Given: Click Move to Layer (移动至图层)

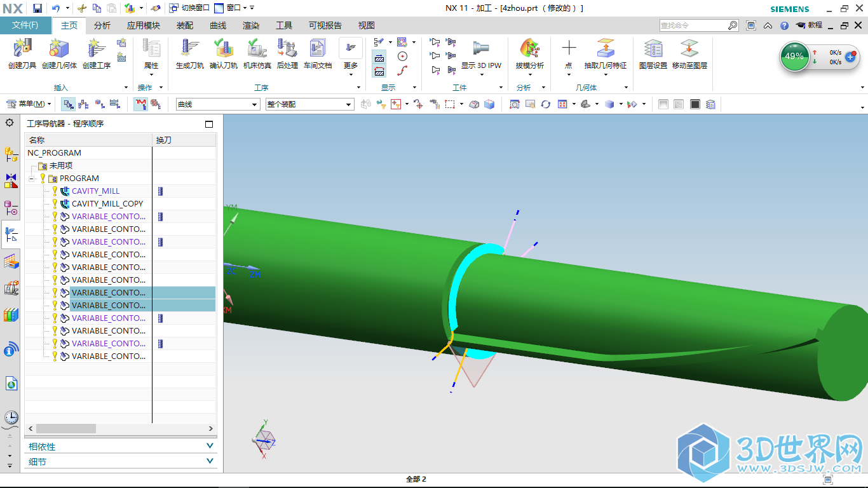Looking at the screenshot, I should click(x=689, y=53).
